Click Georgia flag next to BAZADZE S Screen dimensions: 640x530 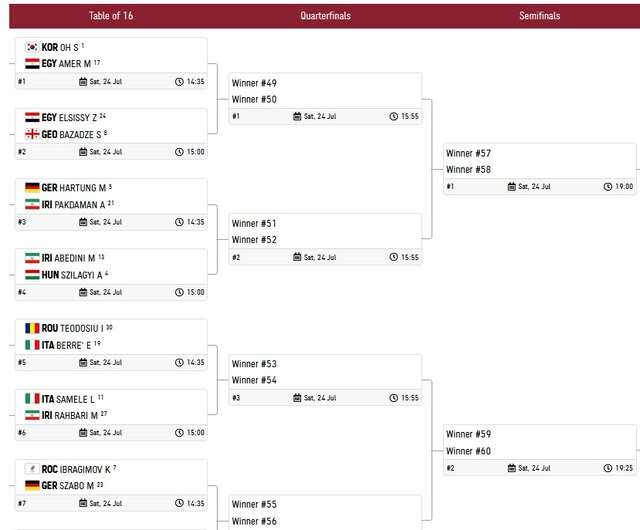click(x=32, y=133)
